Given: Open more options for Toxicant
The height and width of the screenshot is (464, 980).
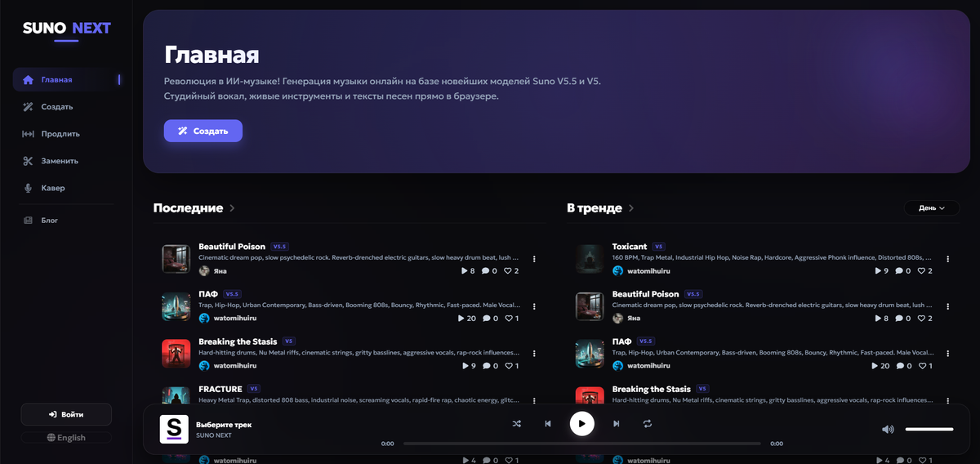Looking at the screenshot, I should [947, 259].
